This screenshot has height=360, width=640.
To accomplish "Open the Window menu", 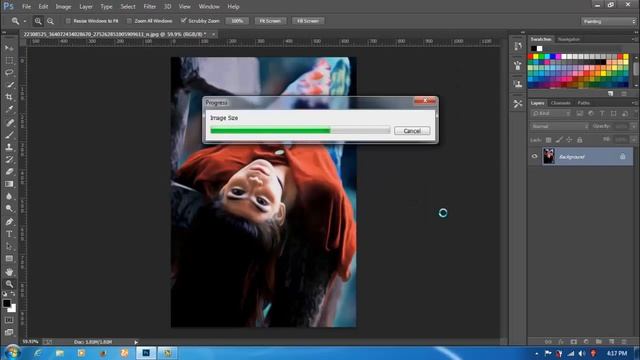I will pos(209,7).
